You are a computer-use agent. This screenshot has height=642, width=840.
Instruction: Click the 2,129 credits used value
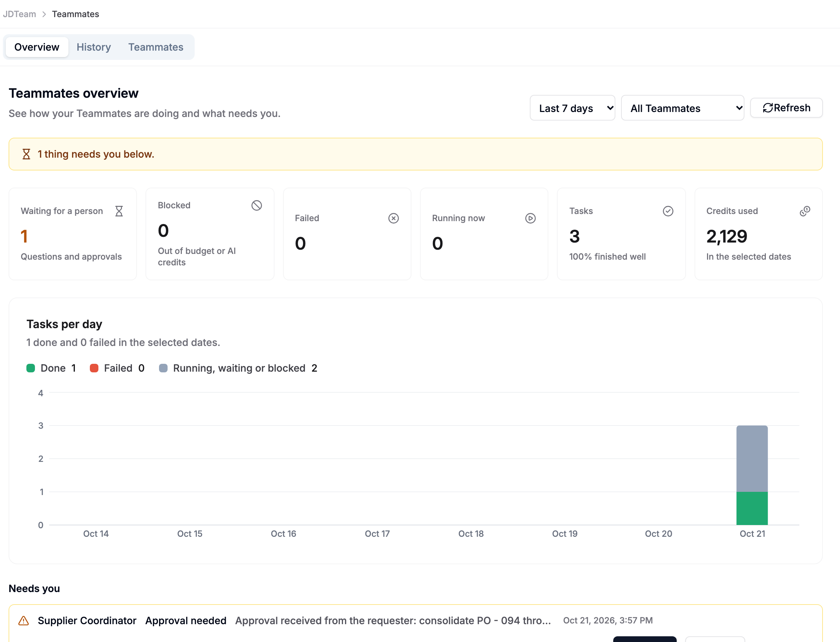point(727,236)
